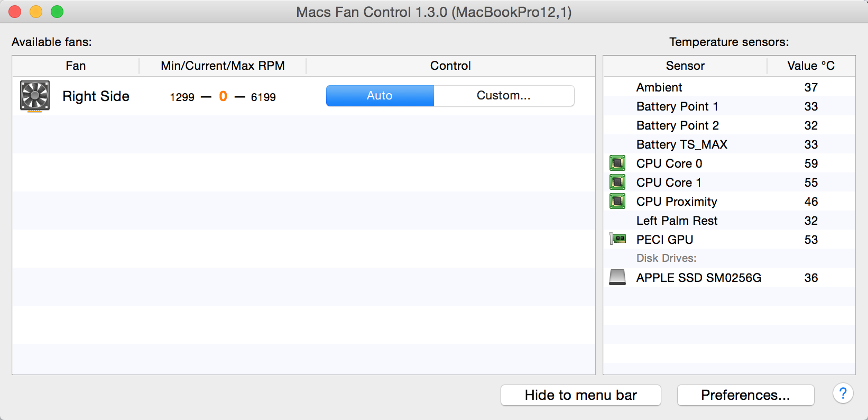Select the Ambient sensor row
This screenshot has width=868, height=420.
pyautogui.click(x=729, y=87)
